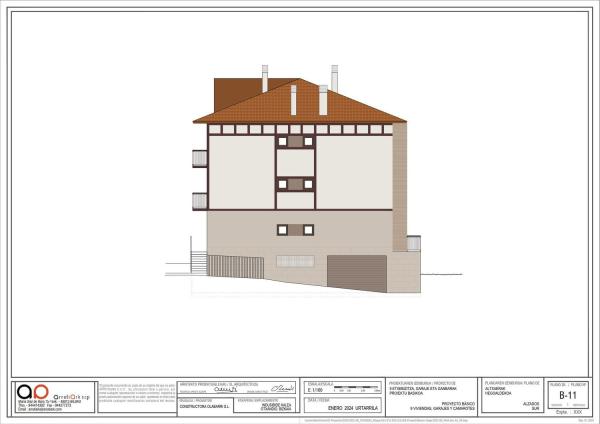
Task: Click the PROYECTO BÁSICO project title text
Action: pos(455,405)
